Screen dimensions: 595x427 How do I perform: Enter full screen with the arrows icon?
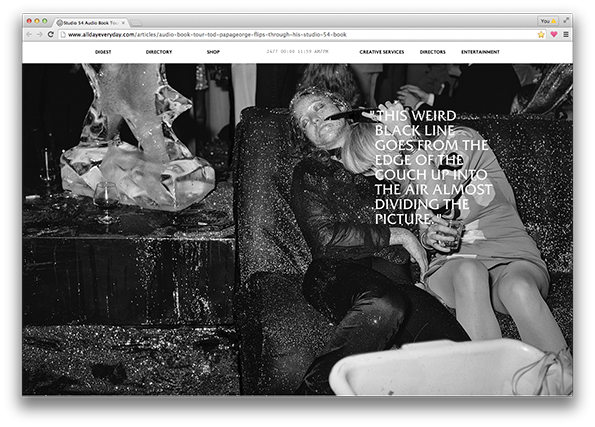coord(566,20)
